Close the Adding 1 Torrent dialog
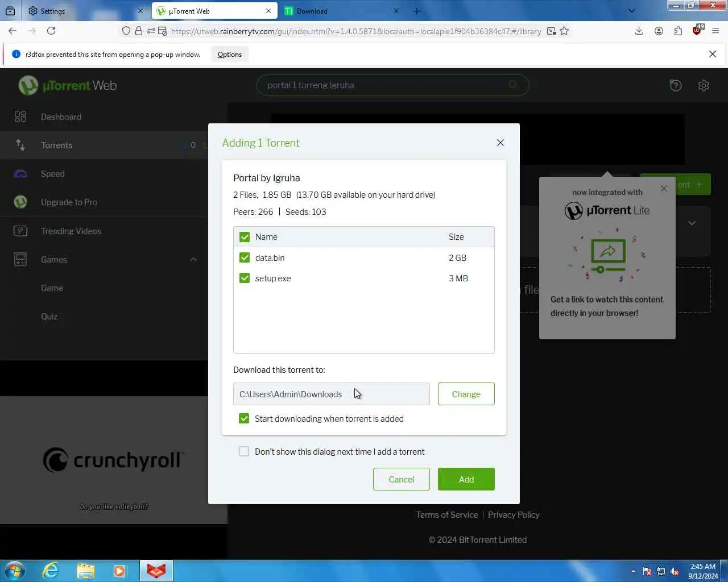 (x=500, y=143)
